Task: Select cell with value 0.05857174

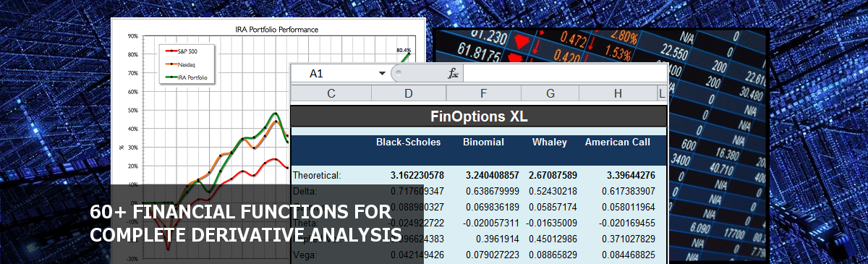Action: pyautogui.click(x=553, y=206)
